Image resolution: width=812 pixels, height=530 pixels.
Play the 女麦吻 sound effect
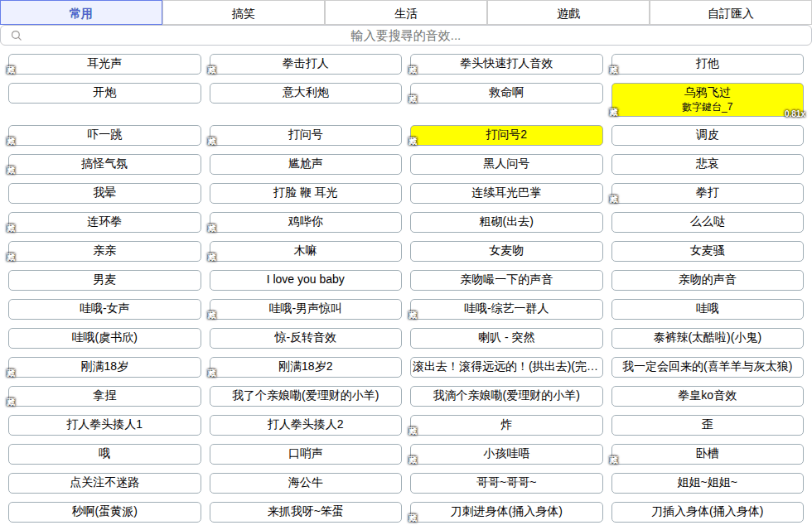[506, 252]
